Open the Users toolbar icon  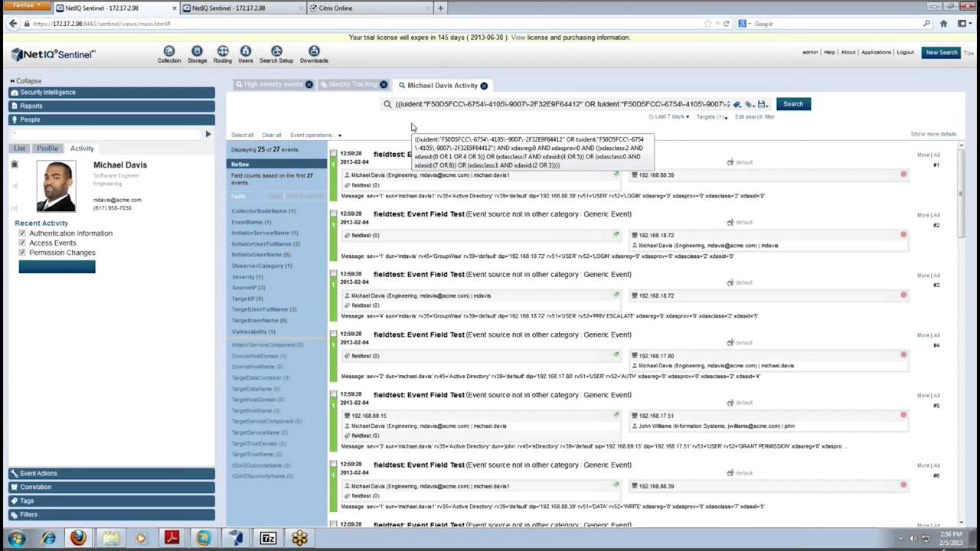pyautogui.click(x=245, y=54)
